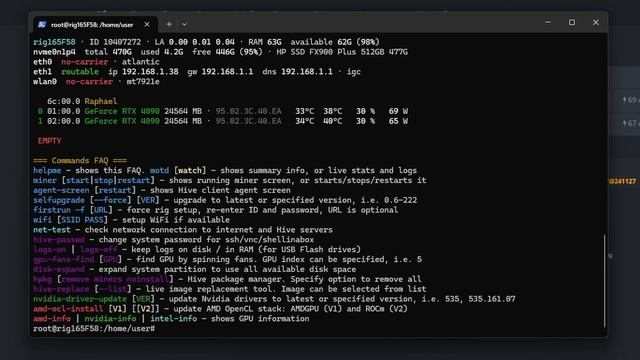
Task: Click the 'hive-passwd' command name
Action: pos(59,240)
